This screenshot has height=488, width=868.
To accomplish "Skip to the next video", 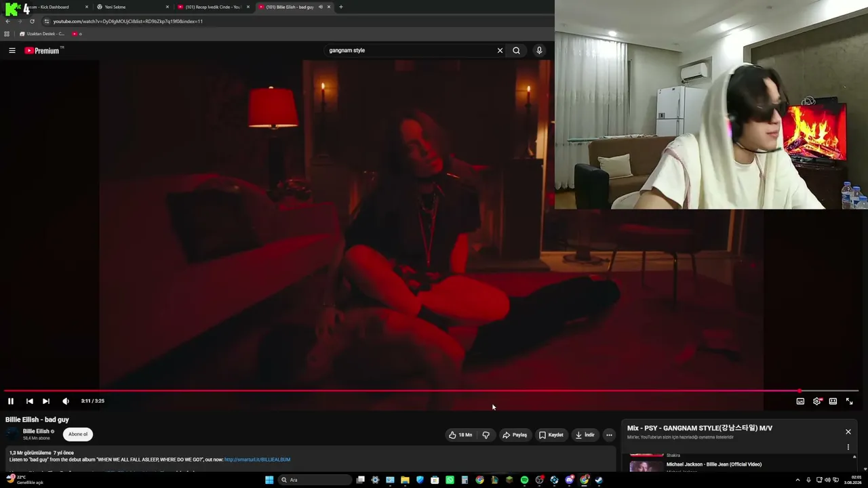I will 46,401.
